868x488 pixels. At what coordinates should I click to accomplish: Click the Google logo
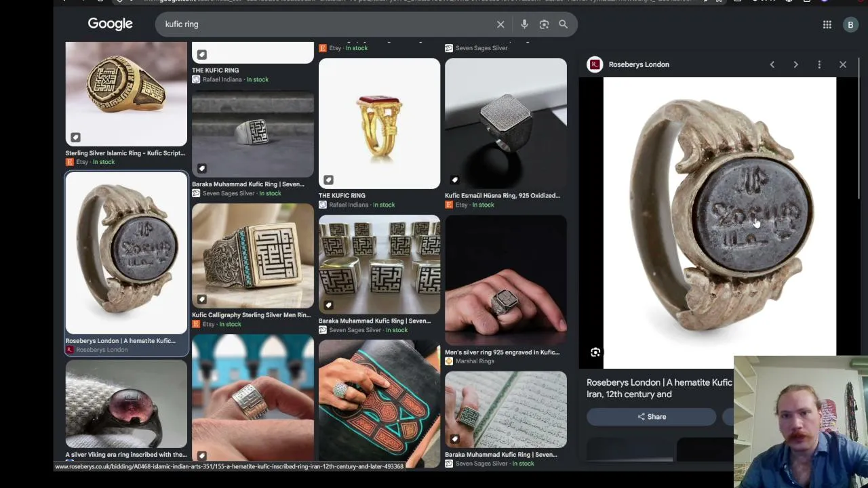point(110,24)
